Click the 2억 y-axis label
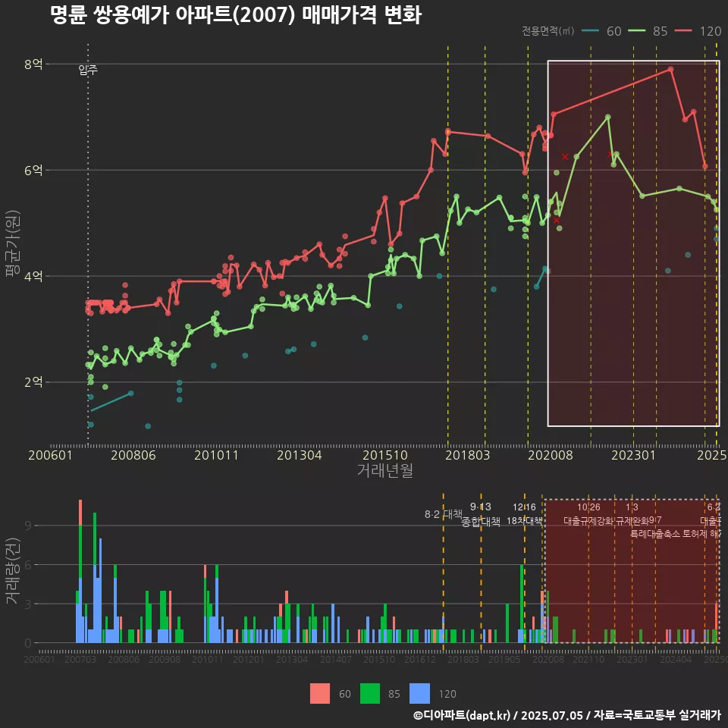 pos(33,382)
